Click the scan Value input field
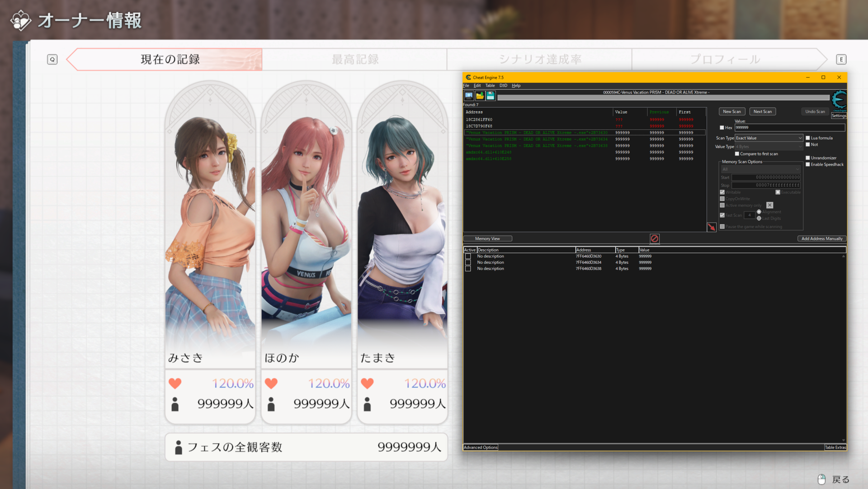The height and width of the screenshot is (489, 868). [x=789, y=128]
